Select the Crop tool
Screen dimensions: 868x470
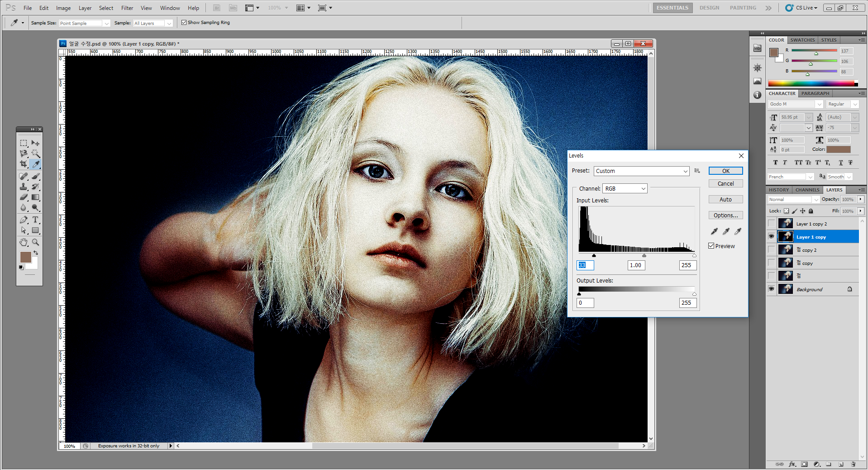tap(24, 164)
